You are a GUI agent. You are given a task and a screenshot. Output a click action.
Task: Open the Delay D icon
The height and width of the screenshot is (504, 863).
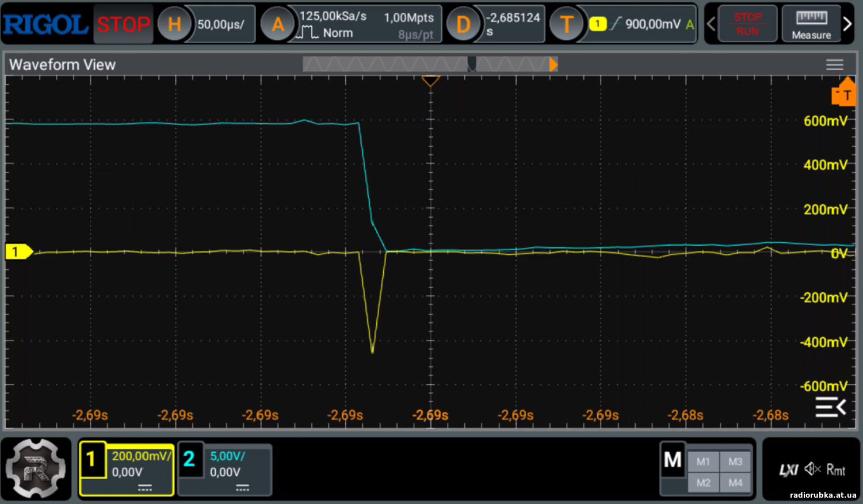pyautogui.click(x=463, y=24)
